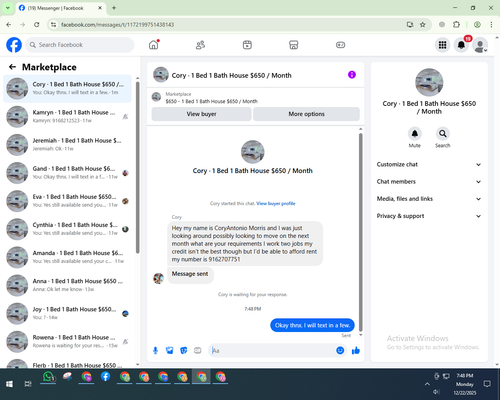Open the Rowena conversation in list

pyautogui.click(x=67, y=341)
